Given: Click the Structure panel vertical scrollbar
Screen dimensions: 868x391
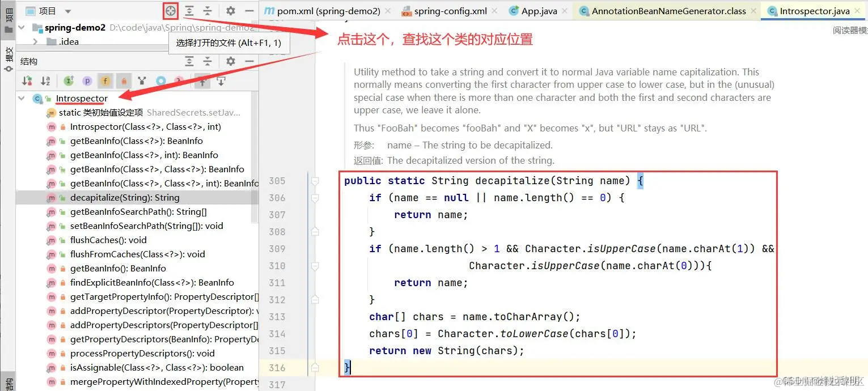Looking at the screenshot, I should pyautogui.click(x=255, y=156).
